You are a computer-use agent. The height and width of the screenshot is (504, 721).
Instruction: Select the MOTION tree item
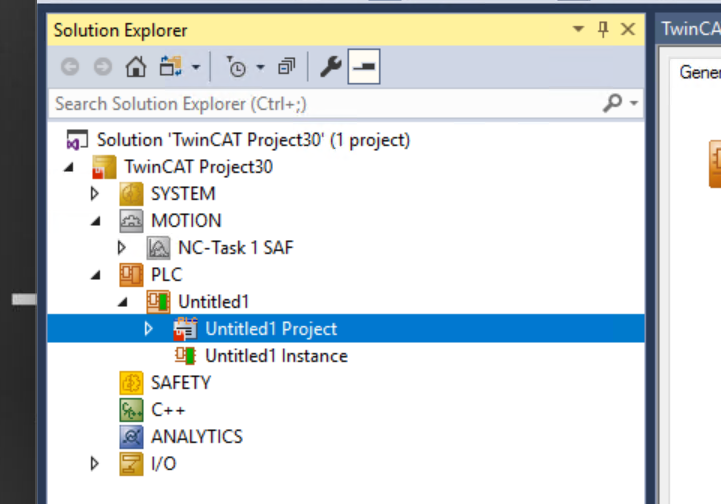pos(186,221)
